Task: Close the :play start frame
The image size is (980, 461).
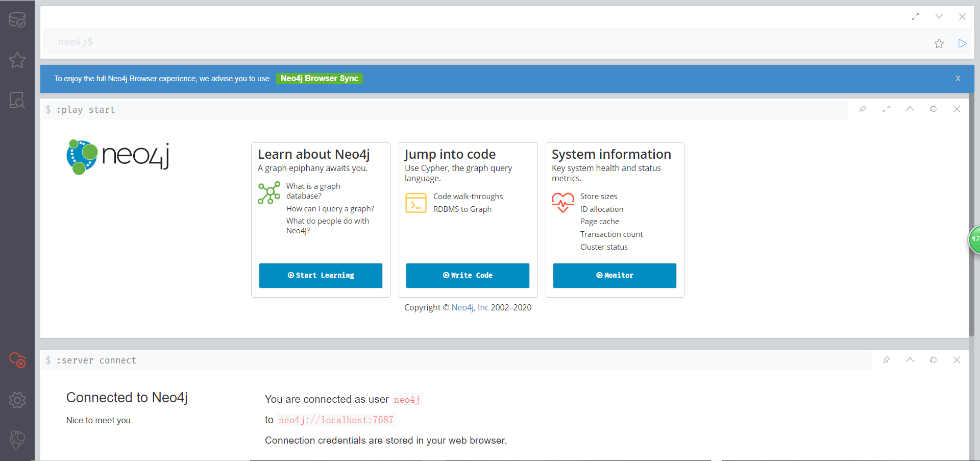Action: coord(957,109)
